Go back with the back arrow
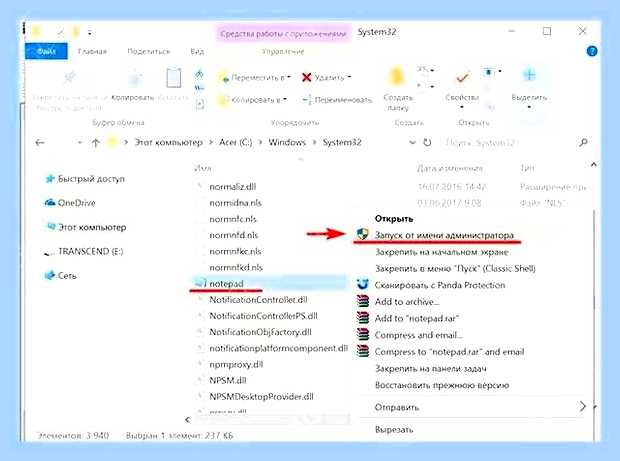The height and width of the screenshot is (461, 620). [x=40, y=142]
